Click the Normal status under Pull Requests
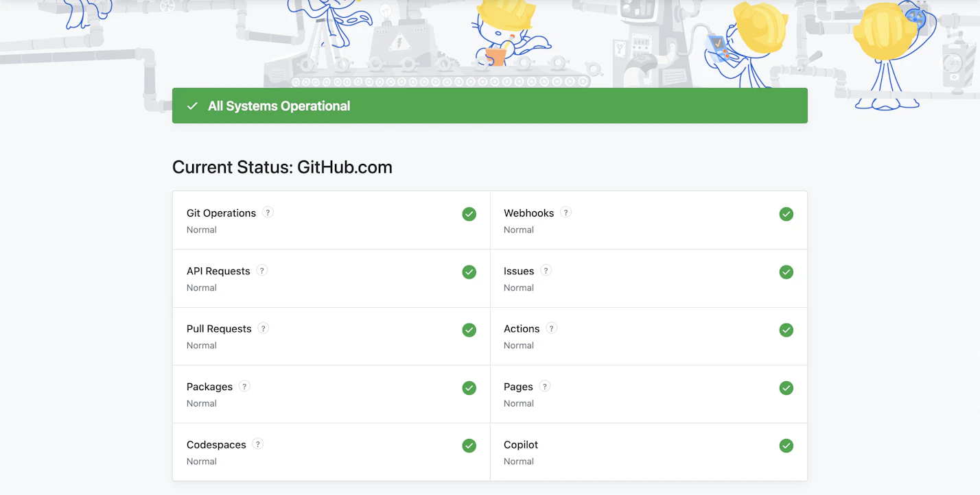The image size is (980, 495). coord(202,346)
